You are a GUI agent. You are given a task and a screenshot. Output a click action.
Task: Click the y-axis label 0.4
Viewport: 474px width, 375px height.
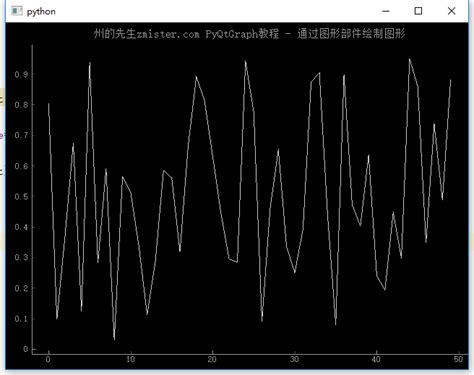[x=21, y=227]
